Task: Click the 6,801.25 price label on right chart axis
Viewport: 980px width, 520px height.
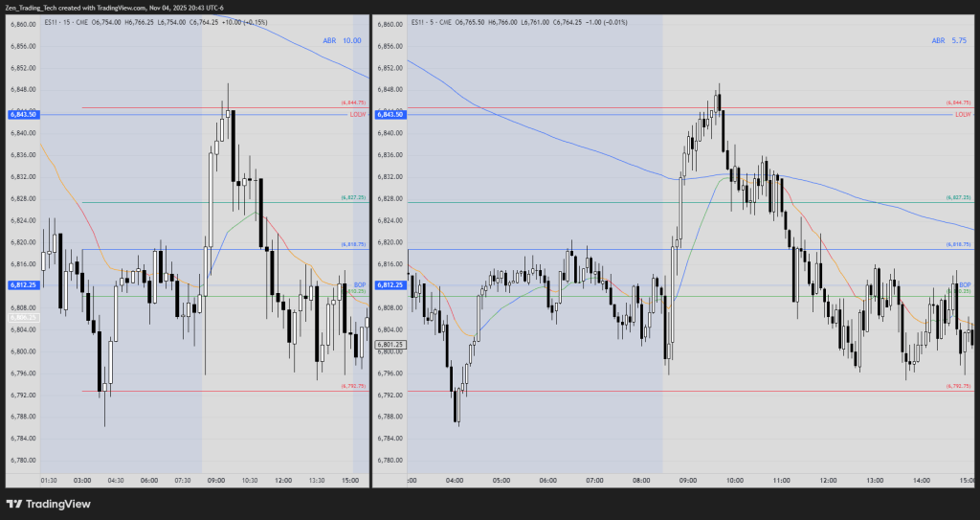Action: [390, 345]
